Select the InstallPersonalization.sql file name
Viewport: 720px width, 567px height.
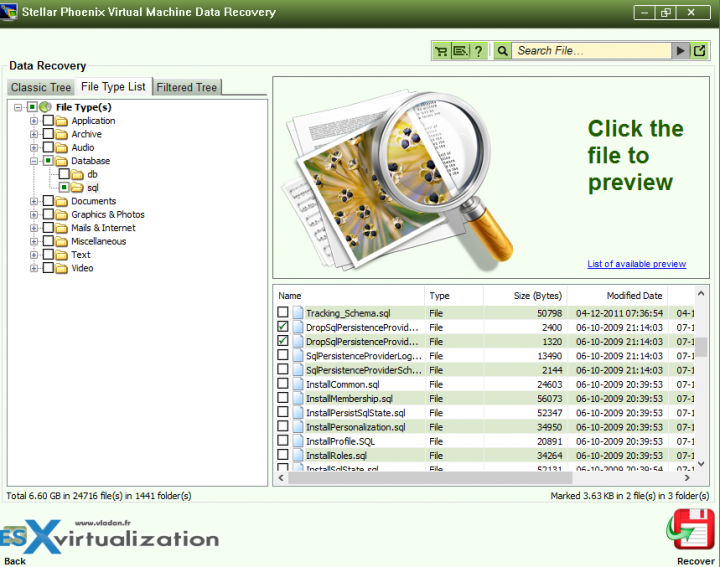coord(355,427)
